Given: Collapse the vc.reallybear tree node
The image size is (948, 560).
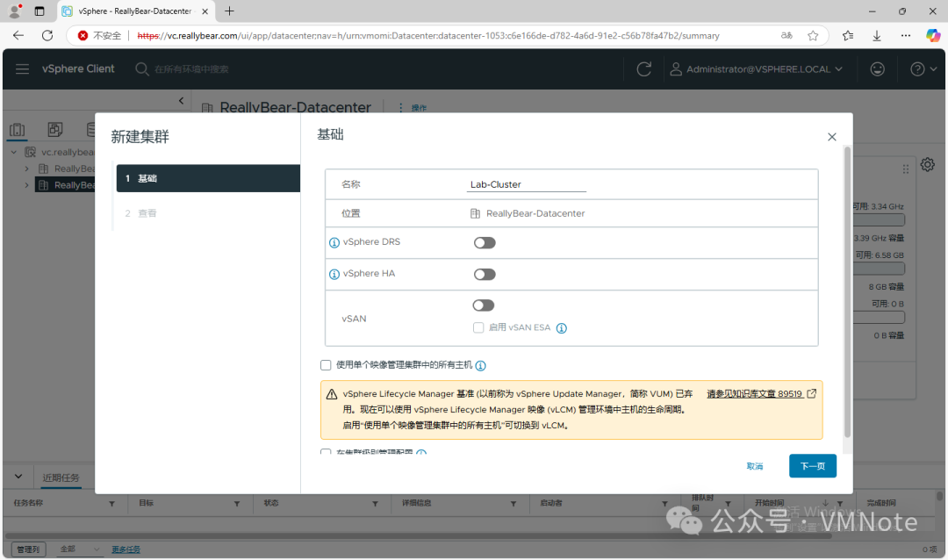Looking at the screenshot, I should click(x=14, y=152).
